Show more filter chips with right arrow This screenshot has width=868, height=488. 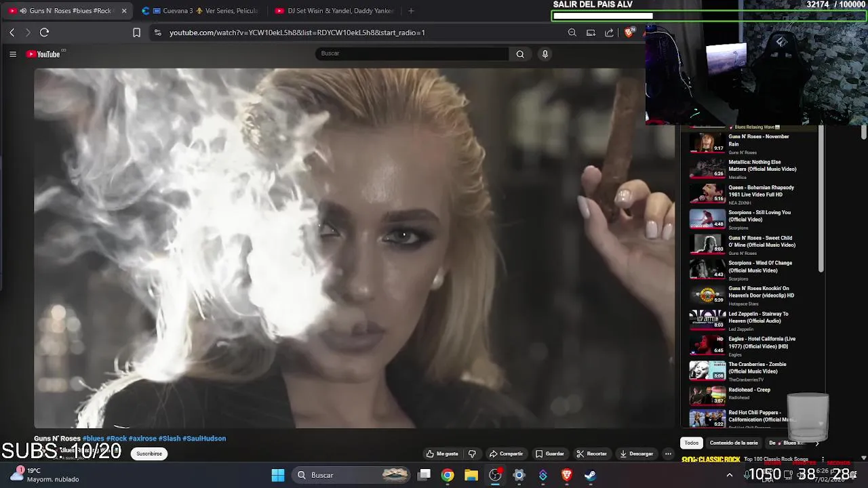pos(816,443)
